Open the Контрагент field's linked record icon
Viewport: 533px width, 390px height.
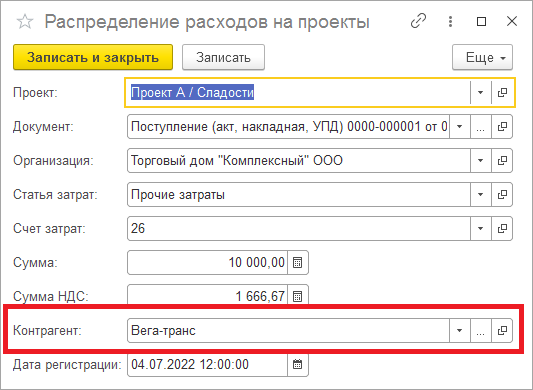pos(502,330)
